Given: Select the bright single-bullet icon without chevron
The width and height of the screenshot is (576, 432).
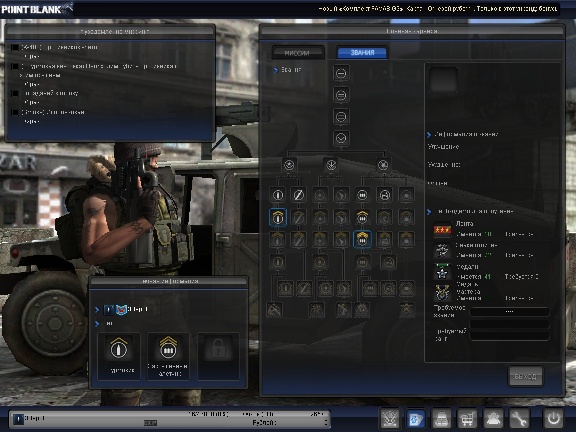Looking at the screenshot, I should coord(278,195).
